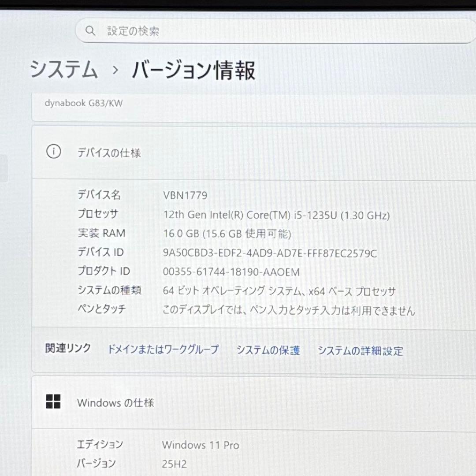Click the info icon beside デバイスの仕様
Image resolution: width=476 pixels, height=476 pixels.
tap(53, 152)
